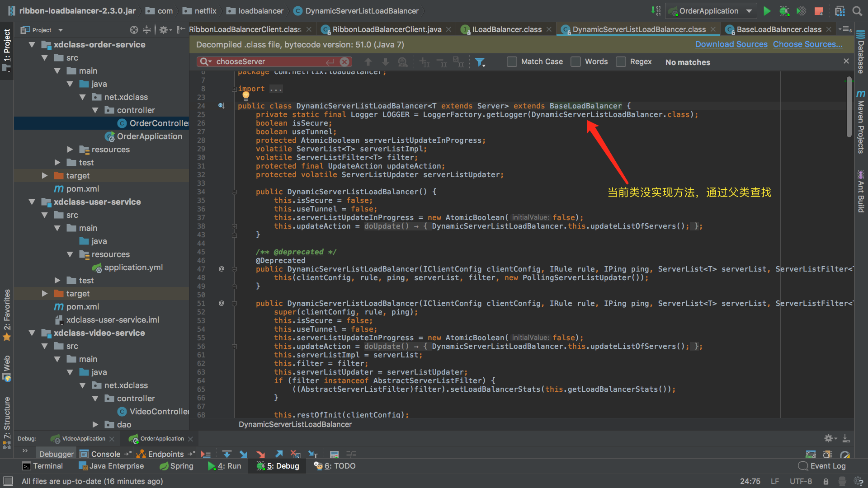Click the Choose Sources link
The height and width of the screenshot is (488, 868).
pyautogui.click(x=807, y=44)
